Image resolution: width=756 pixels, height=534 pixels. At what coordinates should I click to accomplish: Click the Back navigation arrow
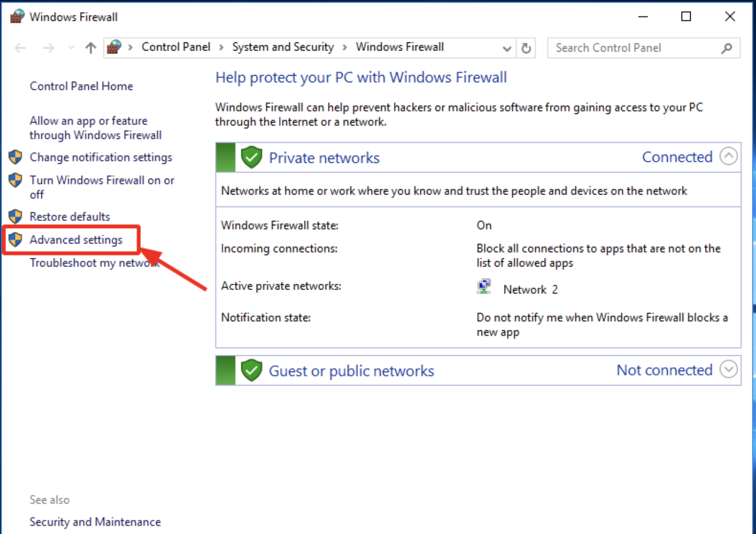(20, 48)
